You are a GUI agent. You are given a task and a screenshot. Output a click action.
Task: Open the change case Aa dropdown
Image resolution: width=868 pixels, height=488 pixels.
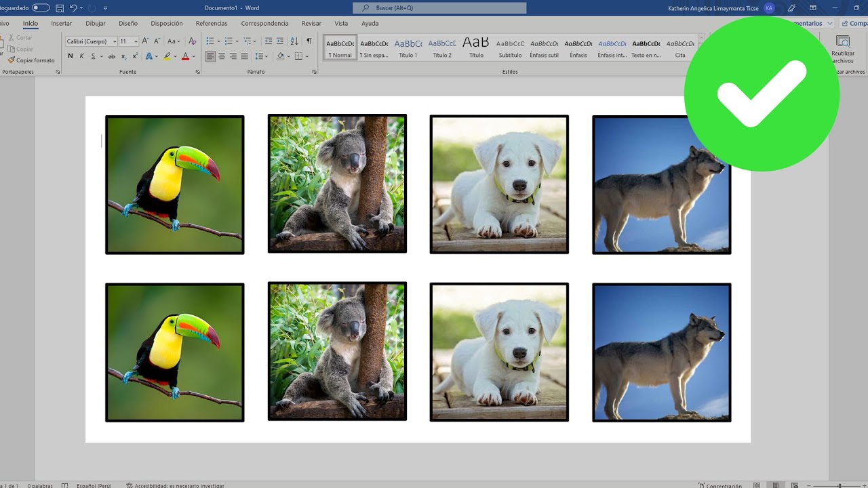click(173, 41)
